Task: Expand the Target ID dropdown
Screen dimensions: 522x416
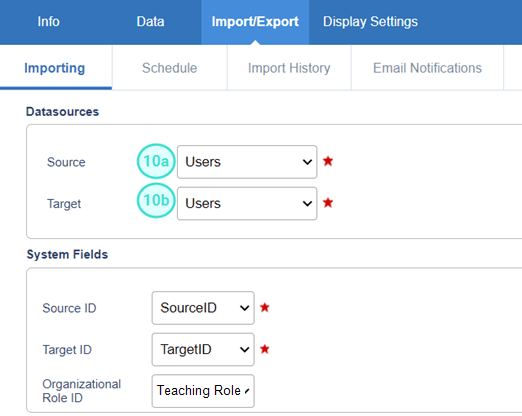Action: point(203,349)
